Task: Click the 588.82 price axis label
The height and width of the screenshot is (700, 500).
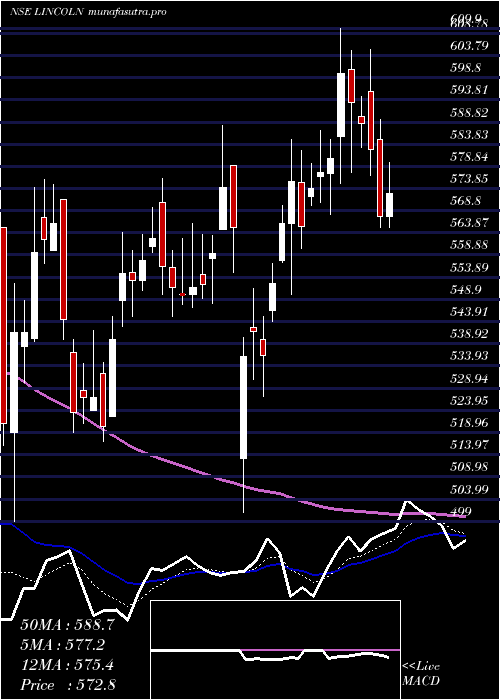Action: [x=469, y=112]
